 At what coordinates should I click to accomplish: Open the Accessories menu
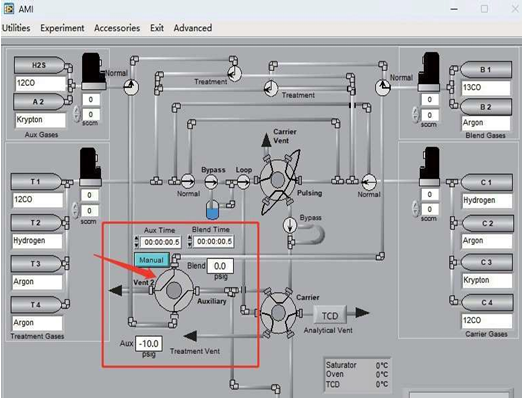coord(117,28)
